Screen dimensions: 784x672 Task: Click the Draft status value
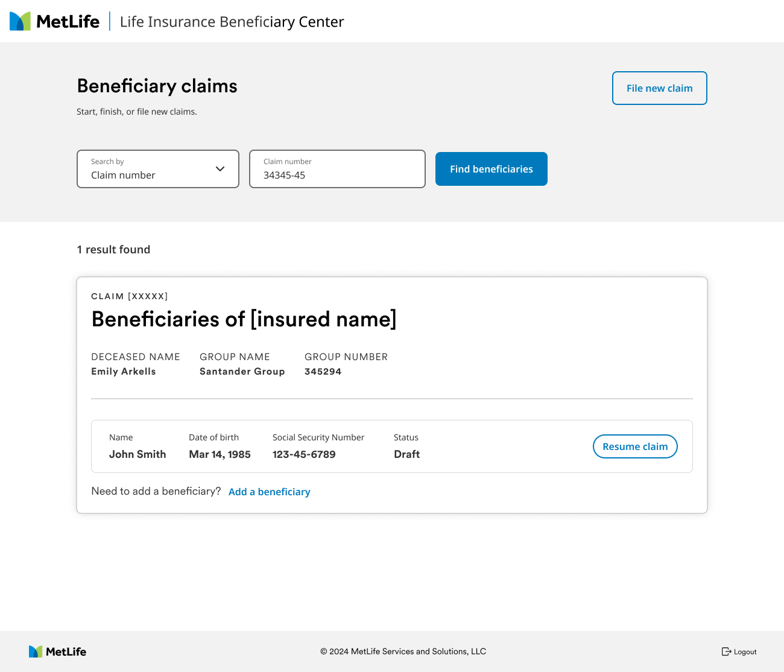407,454
